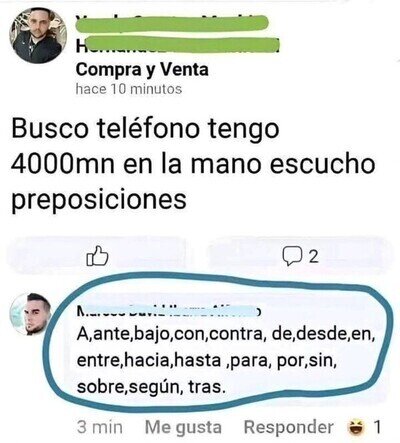
Task: Like the comment with 'Me gusta'
Action: (183, 427)
